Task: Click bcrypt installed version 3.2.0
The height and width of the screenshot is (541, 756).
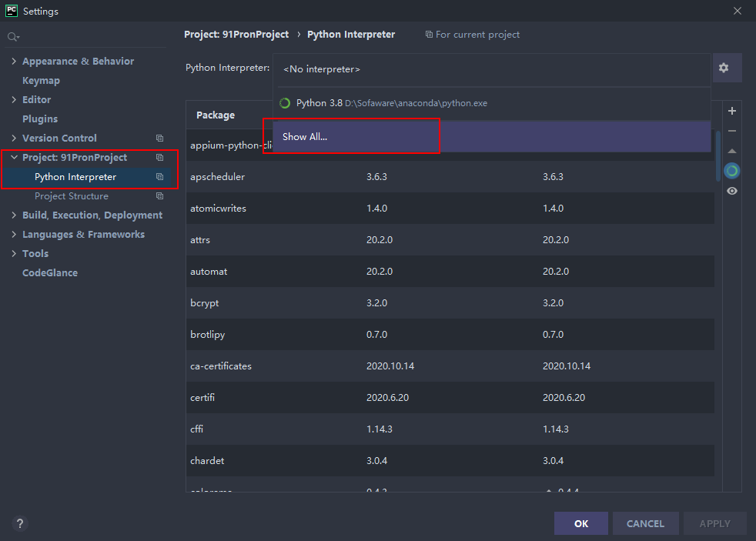Action: pyautogui.click(x=377, y=303)
